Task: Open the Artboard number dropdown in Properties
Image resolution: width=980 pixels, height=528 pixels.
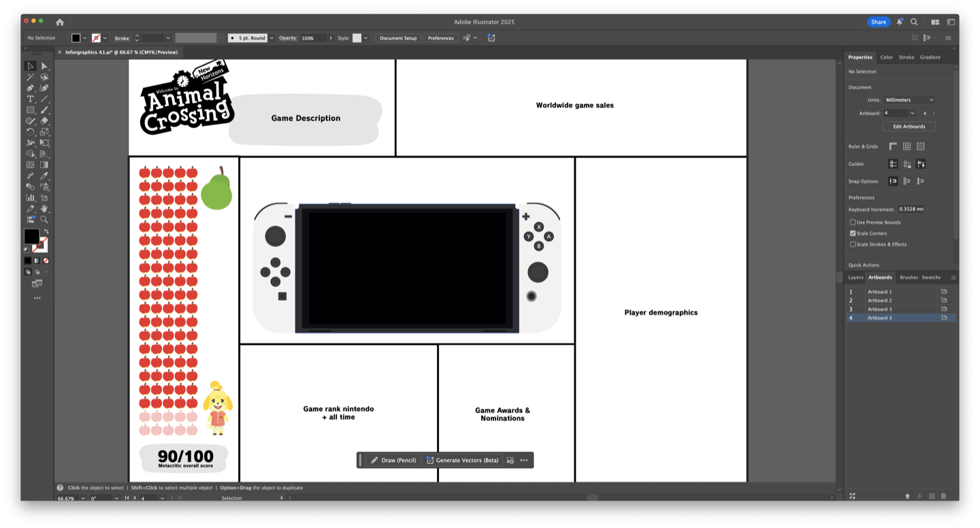Action: coord(912,113)
